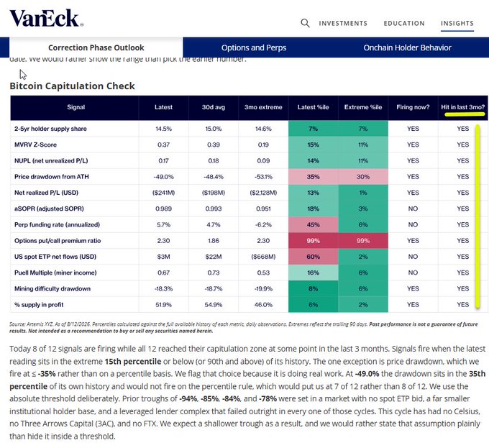Click the -6.2% funding rate extreme
489x448 pixels.
click(x=263, y=225)
